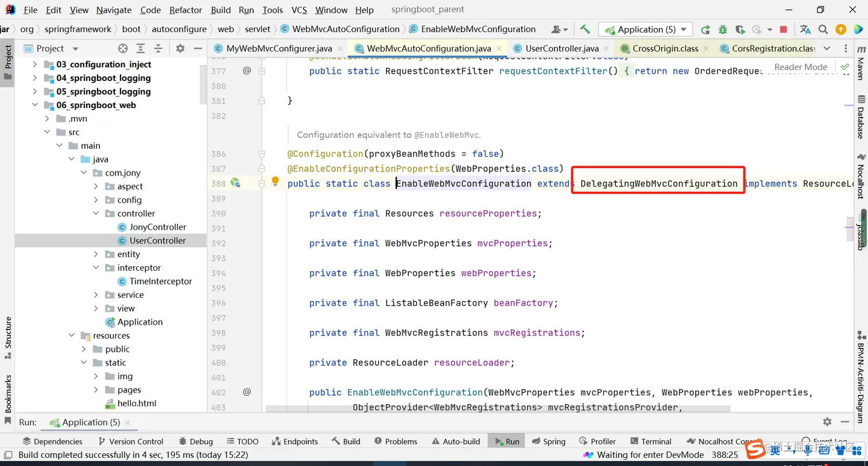
Task: Open the Profiler tool window
Action: click(x=597, y=441)
